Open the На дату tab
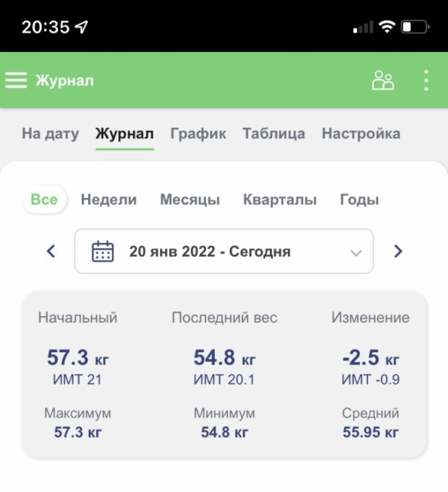 tap(50, 134)
